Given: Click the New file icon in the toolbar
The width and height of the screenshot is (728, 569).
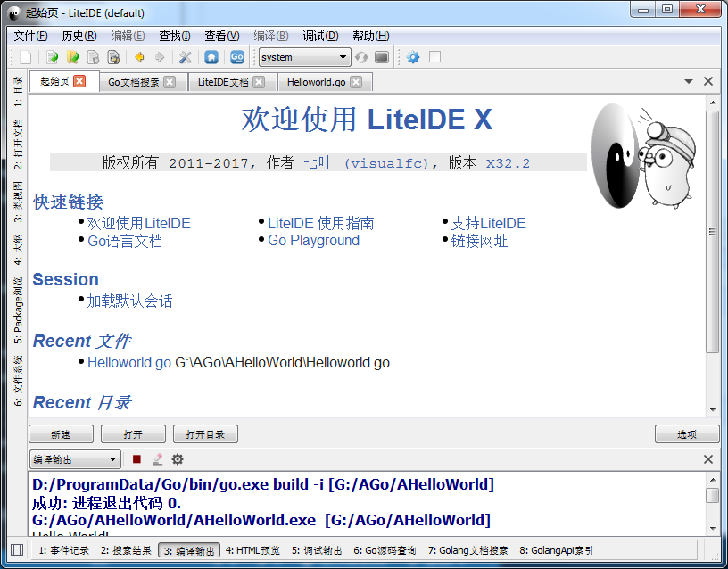Looking at the screenshot, I should [x=26, y=57].
